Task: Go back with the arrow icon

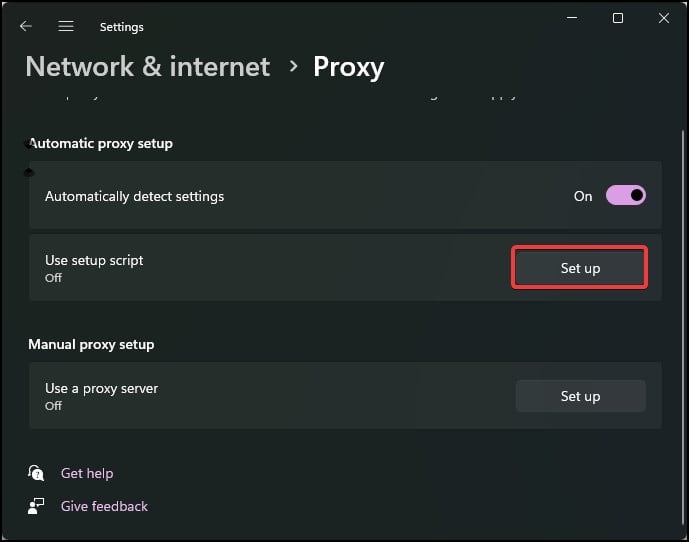Action: click(x=26, y=26)
